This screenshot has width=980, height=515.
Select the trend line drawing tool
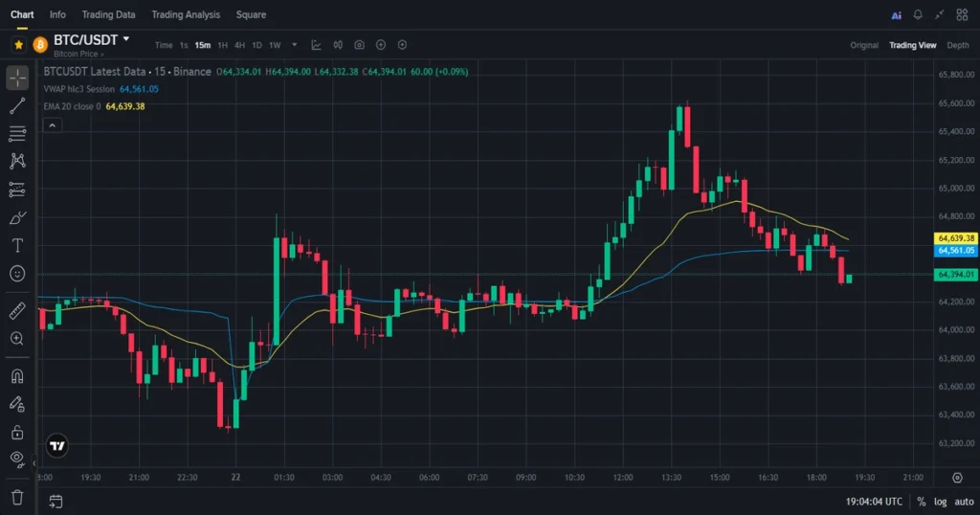(17, 106)
